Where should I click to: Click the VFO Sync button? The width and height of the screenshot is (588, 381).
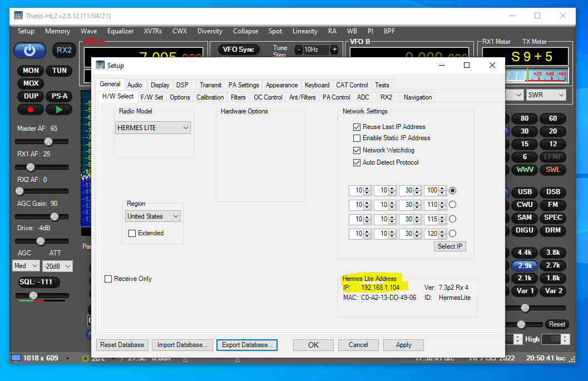pyautogui.click(x=239, y=50)
